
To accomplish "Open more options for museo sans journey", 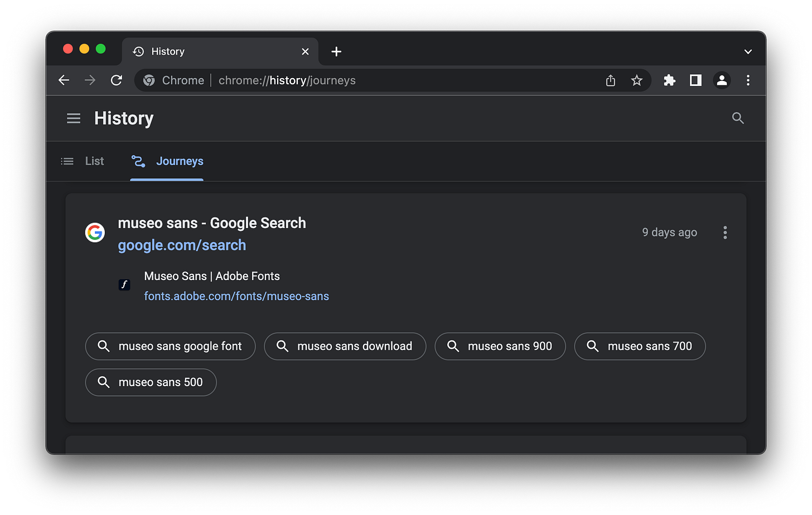I will [x=725, y=233].
